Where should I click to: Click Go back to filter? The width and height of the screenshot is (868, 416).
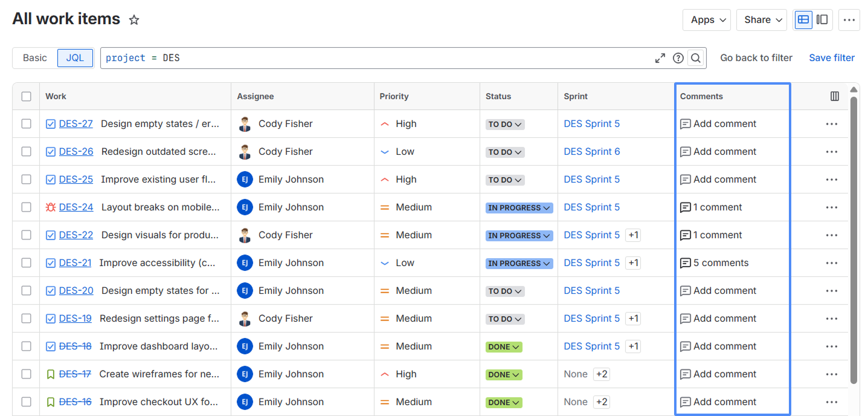756,58
